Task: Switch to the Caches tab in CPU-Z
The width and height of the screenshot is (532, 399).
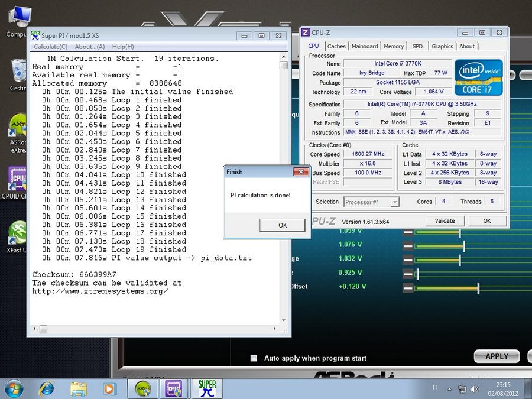Action: click(x=336, y=46)
